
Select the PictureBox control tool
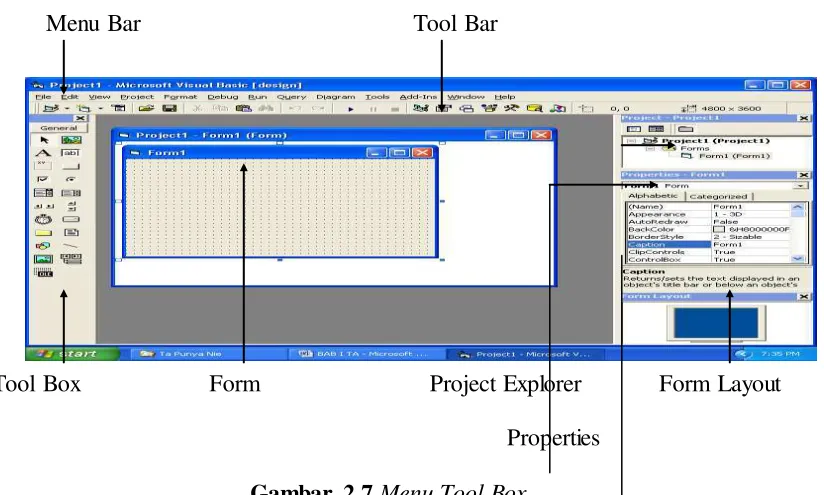pyautogui.click(x=71, y=140)
